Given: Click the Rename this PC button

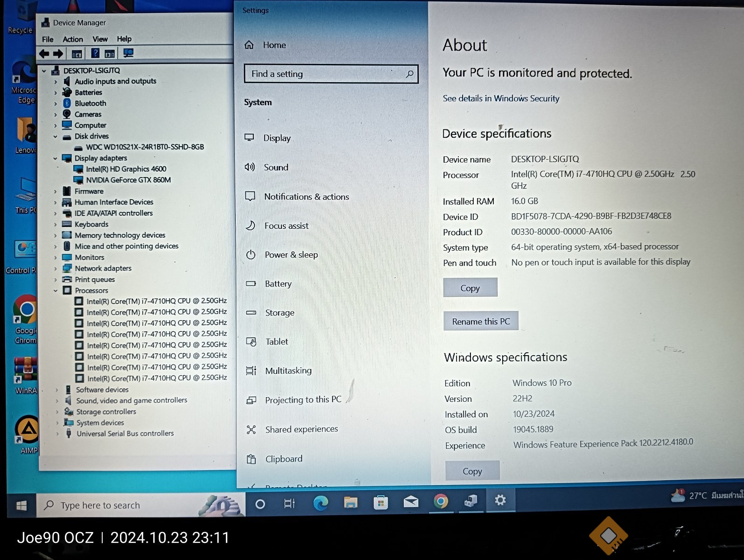Looking at the screenshot, I should (x=481, y=321).
